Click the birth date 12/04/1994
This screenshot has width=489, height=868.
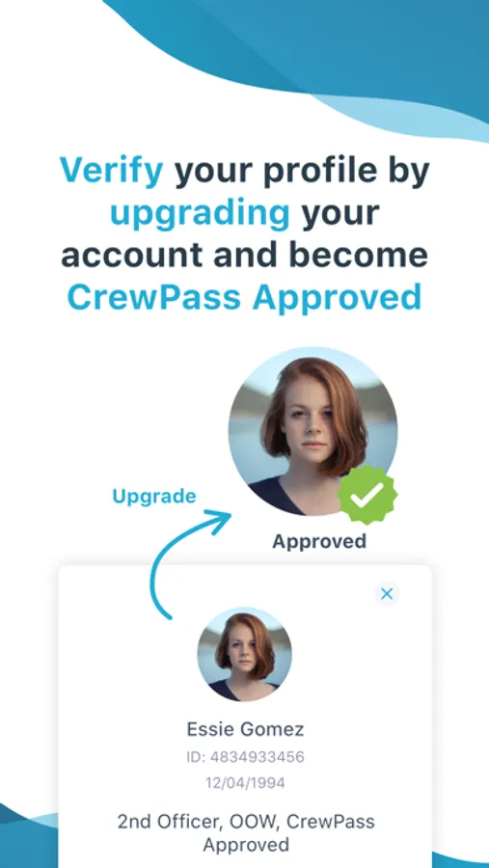point(245,783)
